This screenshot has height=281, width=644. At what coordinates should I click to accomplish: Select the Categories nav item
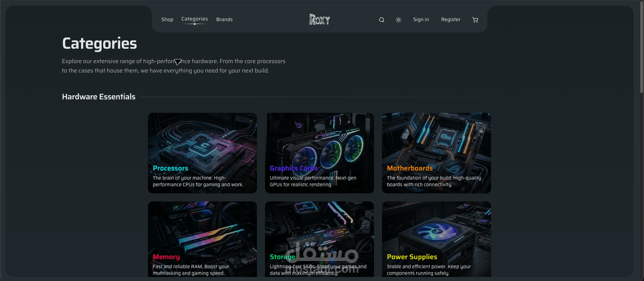tap(195, 19)
